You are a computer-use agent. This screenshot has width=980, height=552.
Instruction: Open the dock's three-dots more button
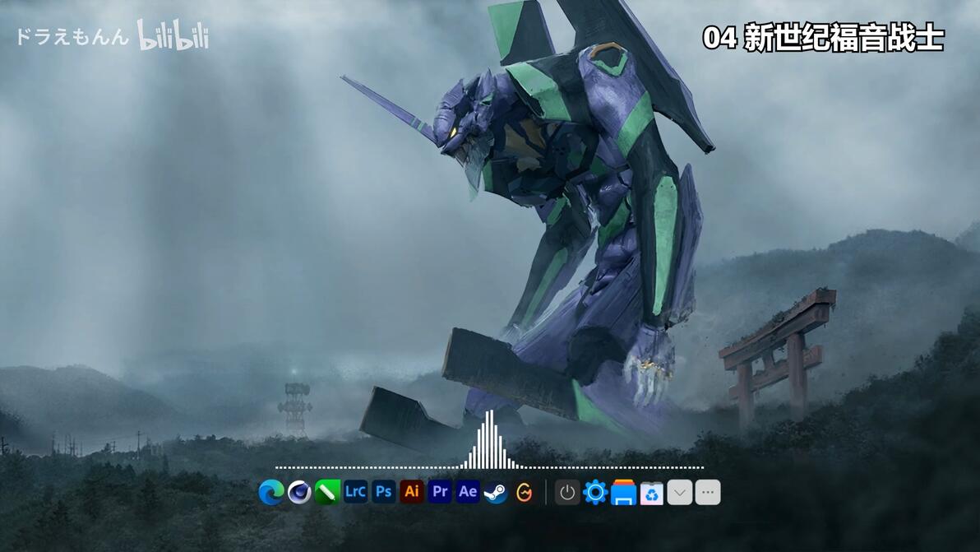(708, 493)
